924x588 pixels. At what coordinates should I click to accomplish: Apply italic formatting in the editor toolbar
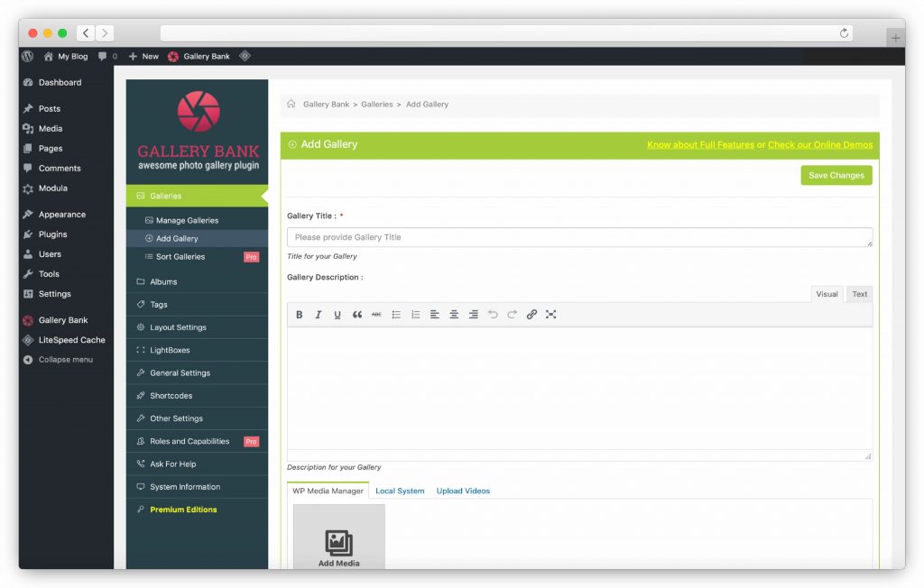click(x=319, y=314)
